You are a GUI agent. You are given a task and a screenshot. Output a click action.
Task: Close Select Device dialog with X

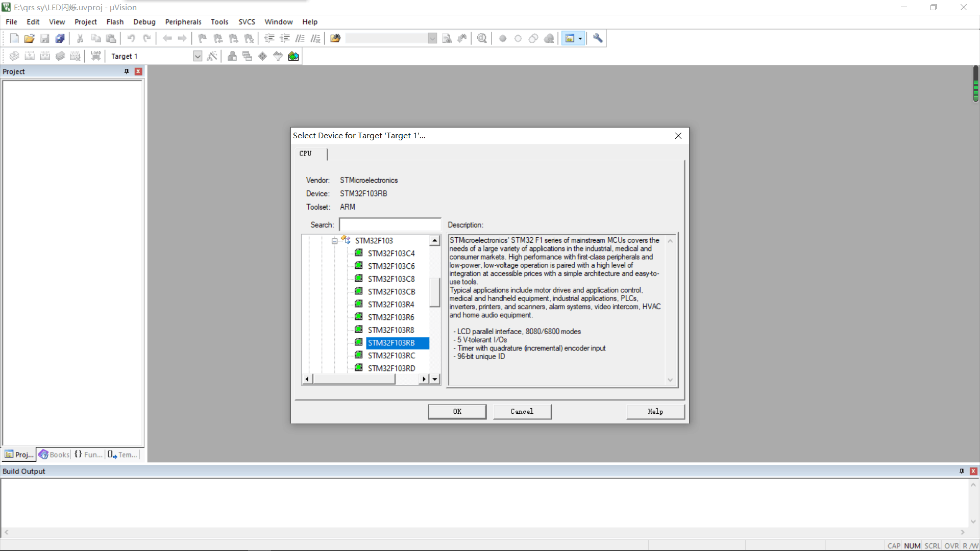(x=678, y=136)
